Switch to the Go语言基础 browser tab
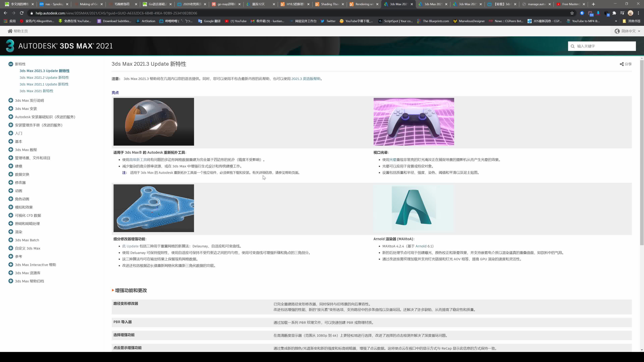 coord(157,4)
